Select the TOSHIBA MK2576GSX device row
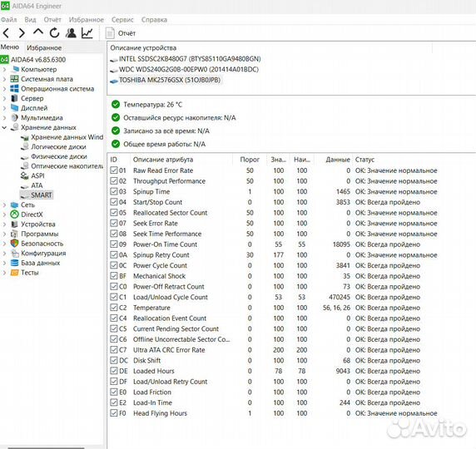 pos(166,80)
